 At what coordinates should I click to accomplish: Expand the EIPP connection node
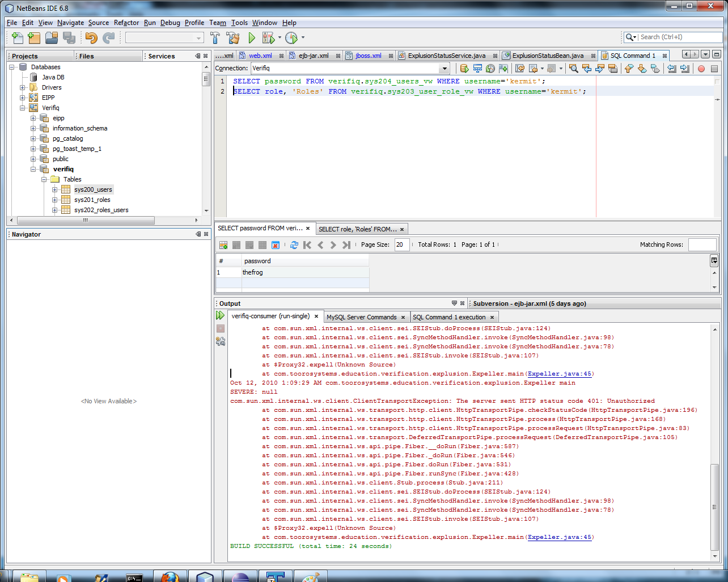(x=23, y=98)
